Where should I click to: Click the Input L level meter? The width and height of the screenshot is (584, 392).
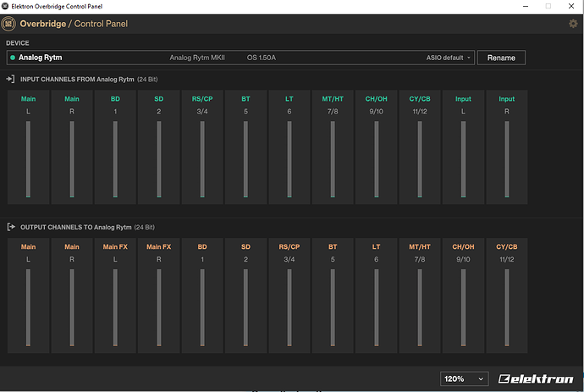click(463, 159)
